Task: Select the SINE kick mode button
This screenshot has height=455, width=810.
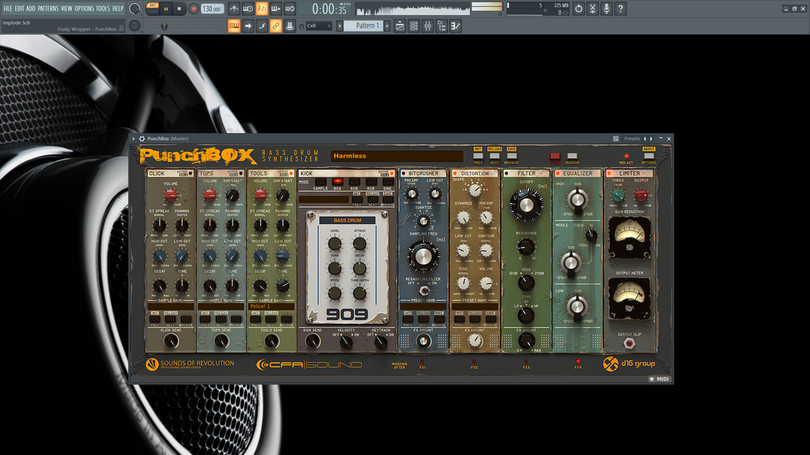Action: (x=387, y=182)
